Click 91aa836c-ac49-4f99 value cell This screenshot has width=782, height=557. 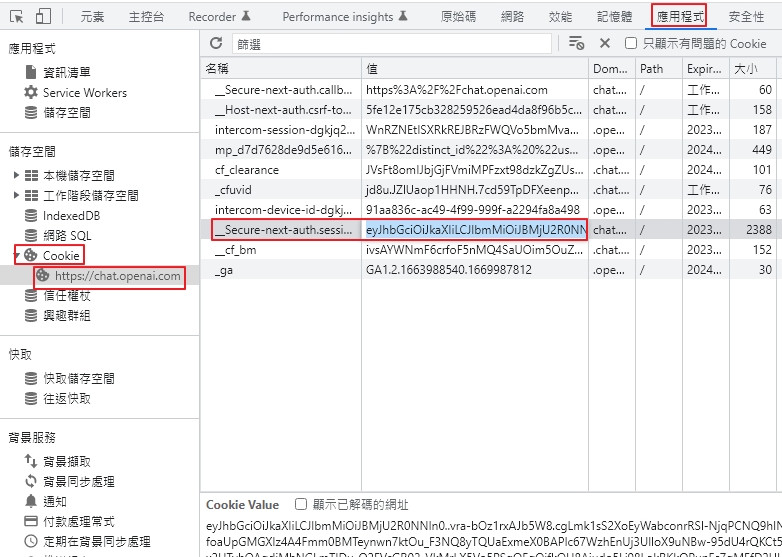[473, 209]
